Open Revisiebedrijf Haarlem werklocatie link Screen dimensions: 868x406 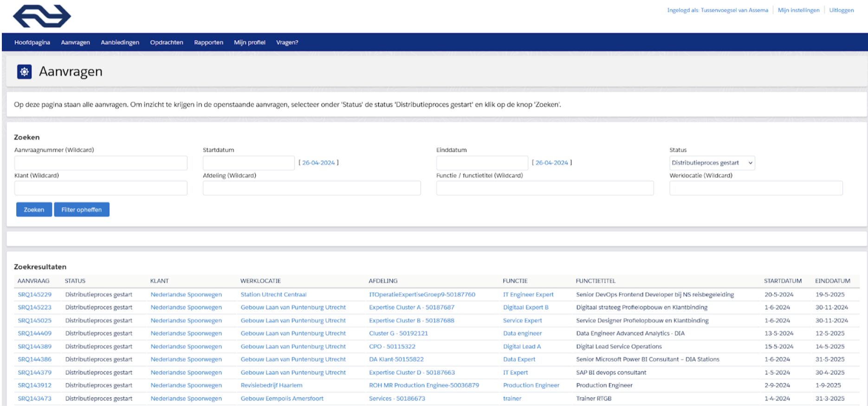(x=272, y=386)
